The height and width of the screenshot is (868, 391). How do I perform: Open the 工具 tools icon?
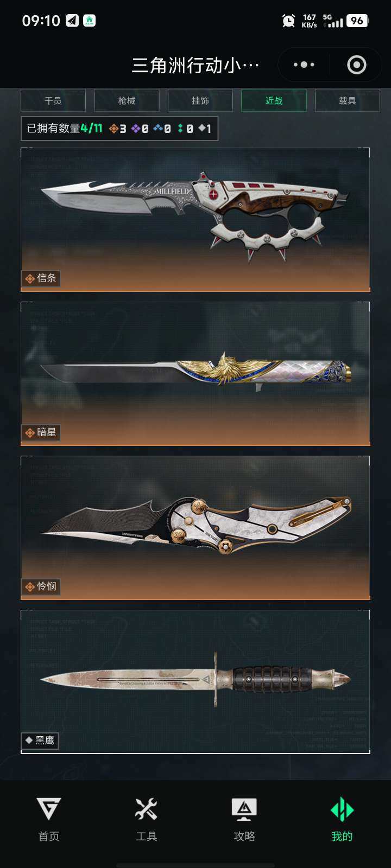[x=146, y=819]
